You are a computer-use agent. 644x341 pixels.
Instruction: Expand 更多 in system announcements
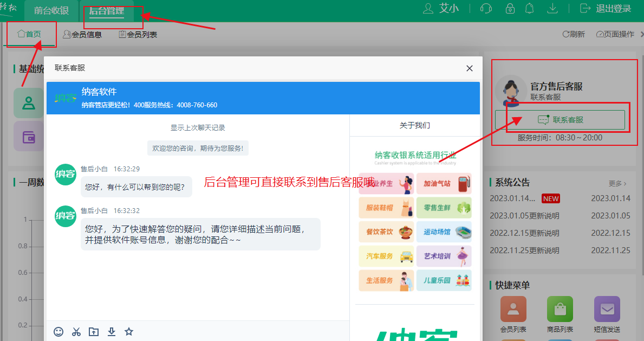click(617, 183)
